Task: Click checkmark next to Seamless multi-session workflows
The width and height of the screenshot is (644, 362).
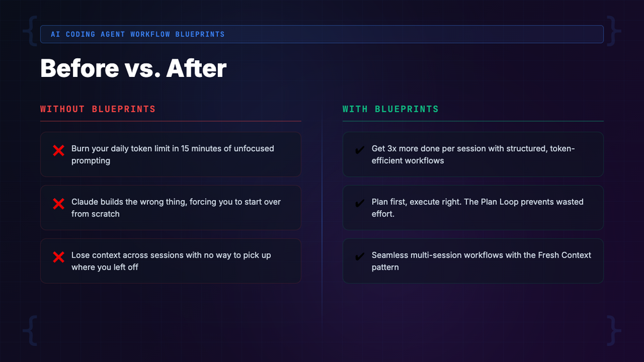Action: (359, 256)
